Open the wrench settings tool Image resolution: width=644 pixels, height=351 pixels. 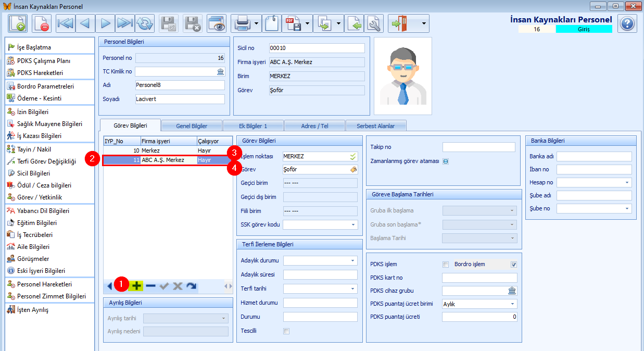(x=374, y=23)
